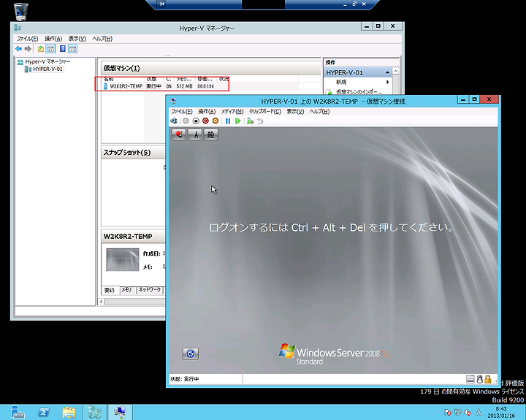Collapse HYPER-V-01 actions section
526x420 pixels.
point(387,72)
